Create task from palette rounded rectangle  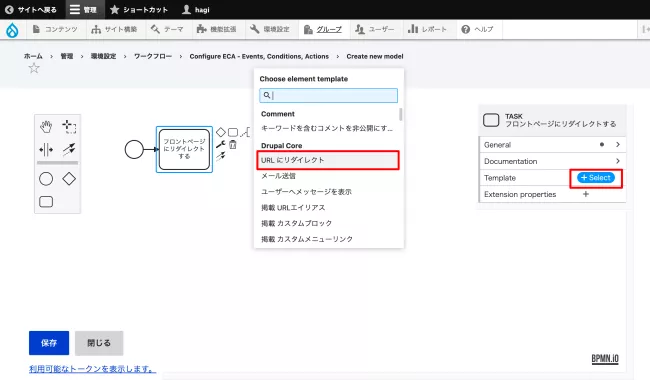coord(46,201)
